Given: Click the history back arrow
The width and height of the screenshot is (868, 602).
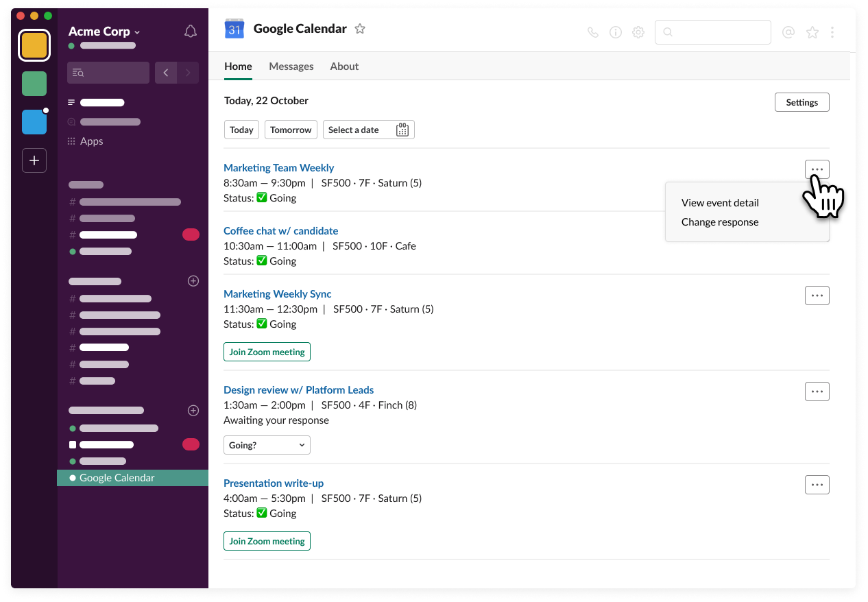Looking at the screenshot, I should (166, 73).
